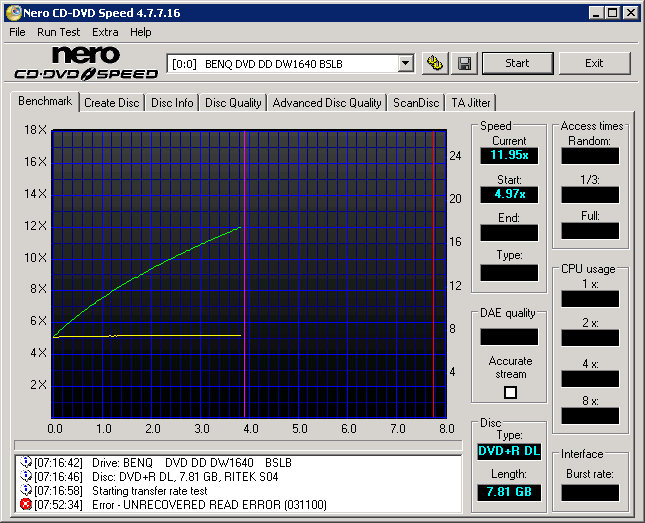
Task: Click the info icon beside Disc log entry
Action: [x=26, y=476]
